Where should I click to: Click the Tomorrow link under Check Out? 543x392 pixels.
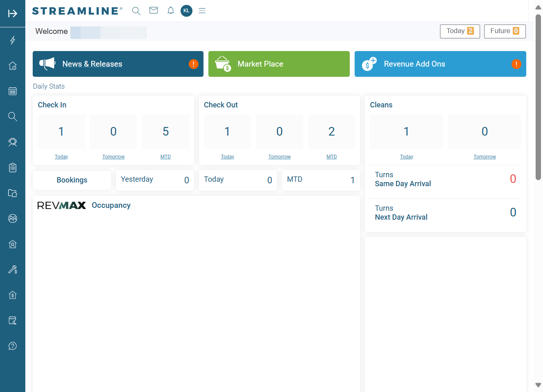279,157
